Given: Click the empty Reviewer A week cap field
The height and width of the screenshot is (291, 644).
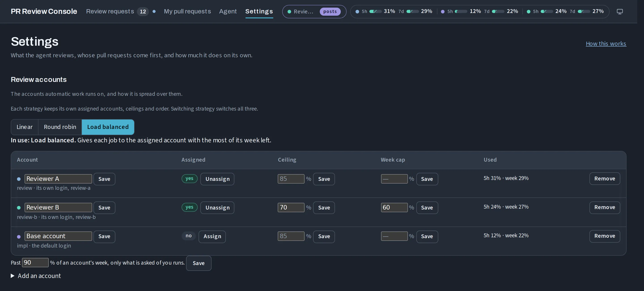Looking at the screenshot, I should [x=394, y=179].
